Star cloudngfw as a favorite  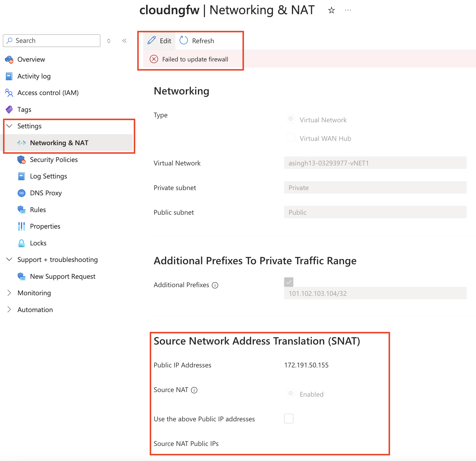pyautogui.click(x=331, y=10)
